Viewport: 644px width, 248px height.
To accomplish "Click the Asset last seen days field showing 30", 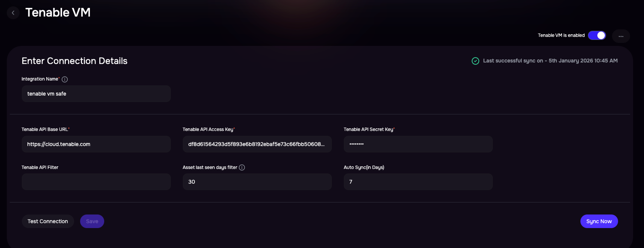I will 257,182.
